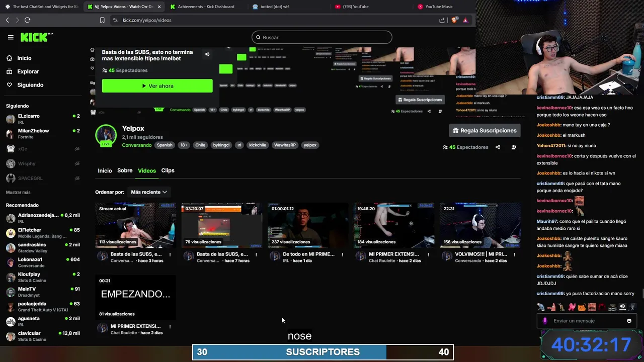This screenshot has height=362, width=644.
Task: Open emoji picker in chat
Action: (x=629, y=321)
